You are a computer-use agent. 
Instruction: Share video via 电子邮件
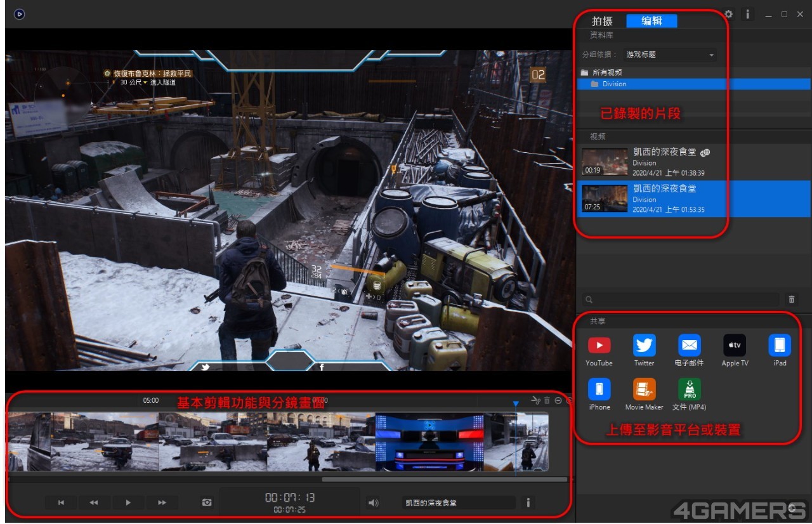pos(689,350)
